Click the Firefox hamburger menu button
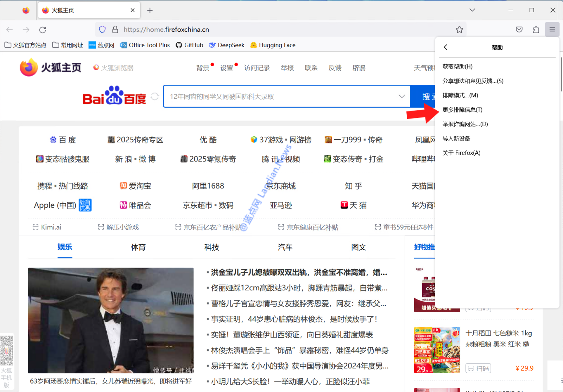The width and height of the screenshot is (563, 392). pos(552,30)
